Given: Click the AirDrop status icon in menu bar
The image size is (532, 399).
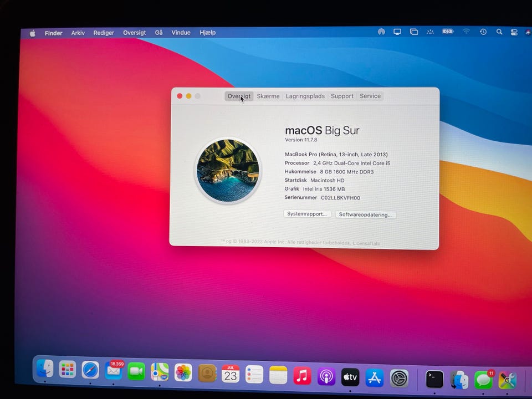Looking at the screenshot, I should (381, 32).
